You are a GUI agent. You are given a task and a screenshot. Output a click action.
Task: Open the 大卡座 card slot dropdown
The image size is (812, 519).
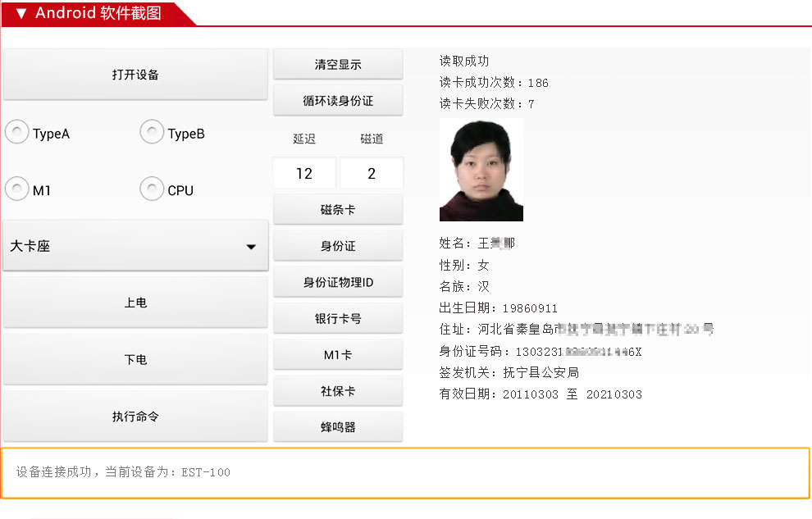[x=135, y=245]
